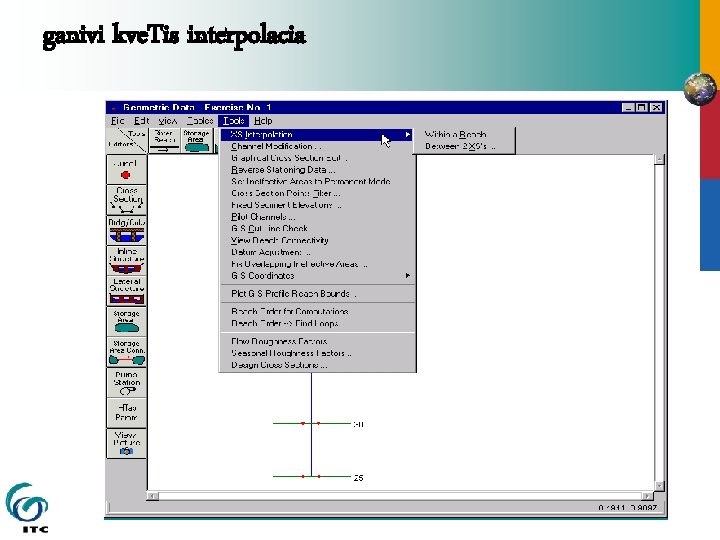
Task: Close the Geometric Data window
Action: point(657,107)
